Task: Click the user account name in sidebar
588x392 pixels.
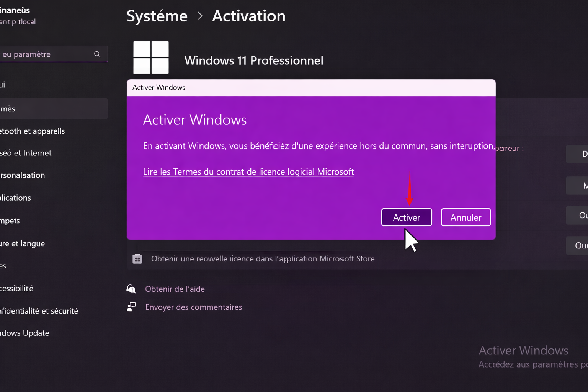Action: (15, 10)
